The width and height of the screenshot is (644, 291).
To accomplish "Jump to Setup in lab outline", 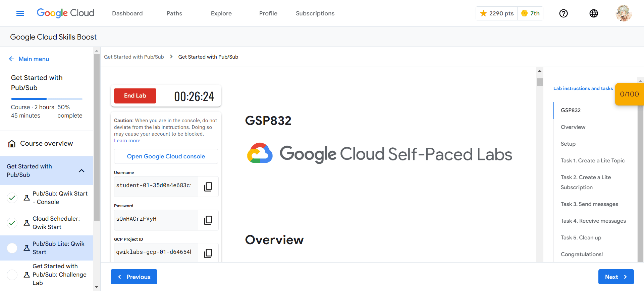I will [568, 144].
